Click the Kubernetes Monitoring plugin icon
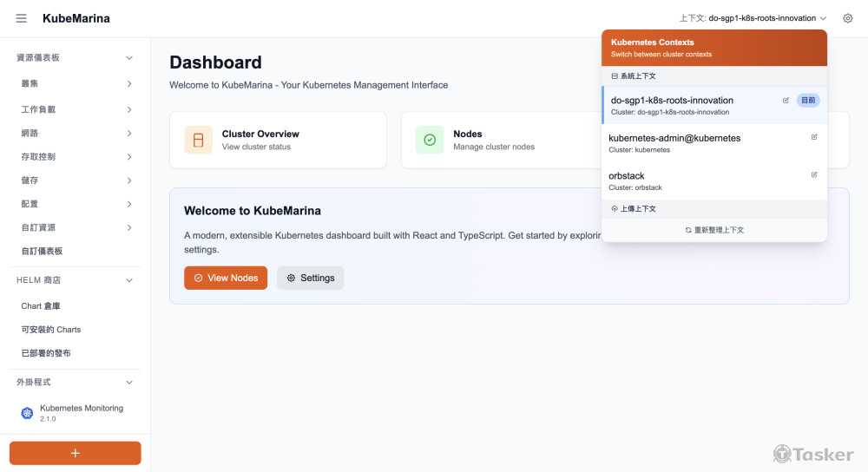868x472 pixels. (x=27, y=413)
